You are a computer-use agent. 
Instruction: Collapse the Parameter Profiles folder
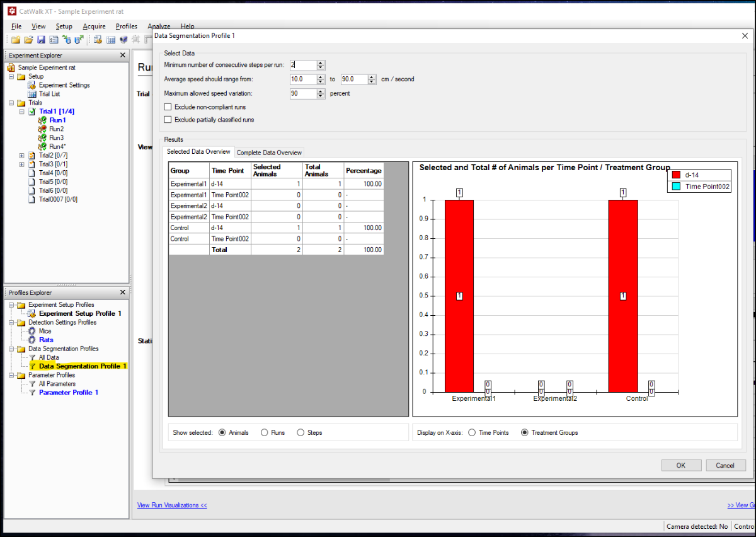coord(11,375)
